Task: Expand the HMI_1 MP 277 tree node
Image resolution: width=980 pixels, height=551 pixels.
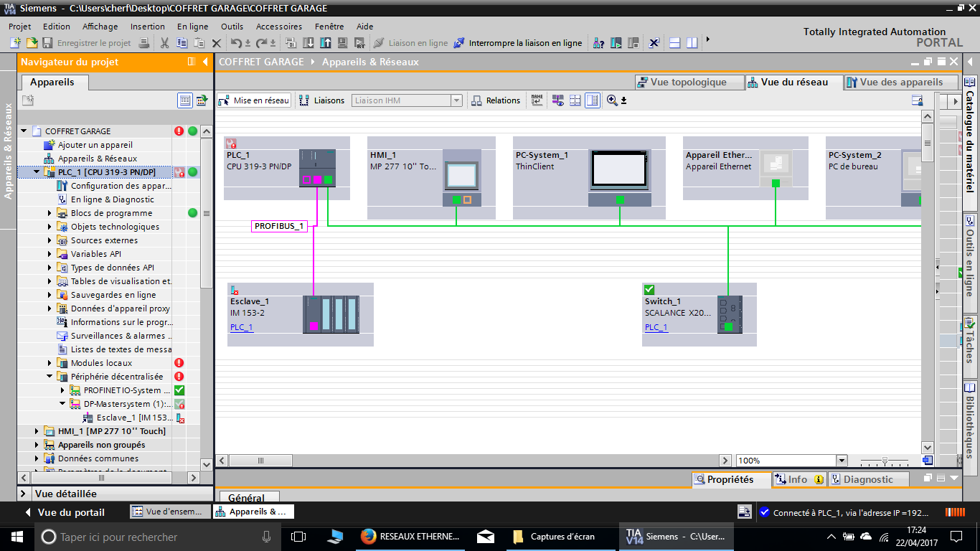Action: 37,431
